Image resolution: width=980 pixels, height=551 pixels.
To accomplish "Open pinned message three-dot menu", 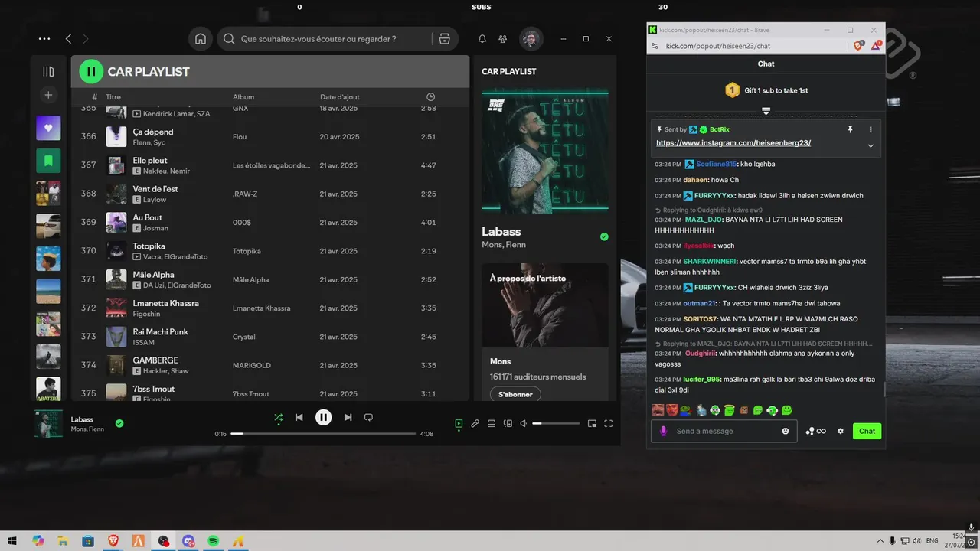I will pyautogui.click(x=871, y=130).
